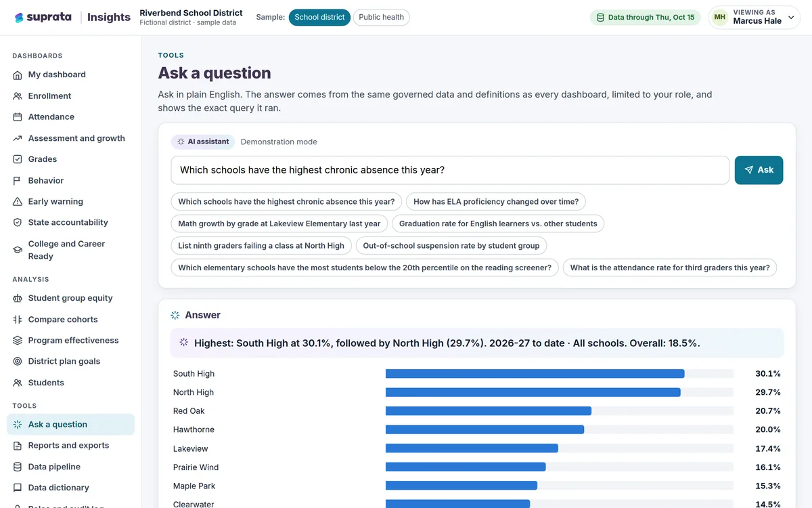Click the Highest: South High summary banner

point(477,343)
